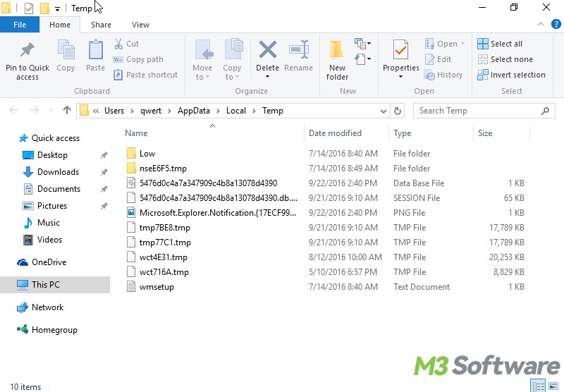This screenshot has height=392, width=564.
Task: Click Invert selection
Action: tap(511, 75)
